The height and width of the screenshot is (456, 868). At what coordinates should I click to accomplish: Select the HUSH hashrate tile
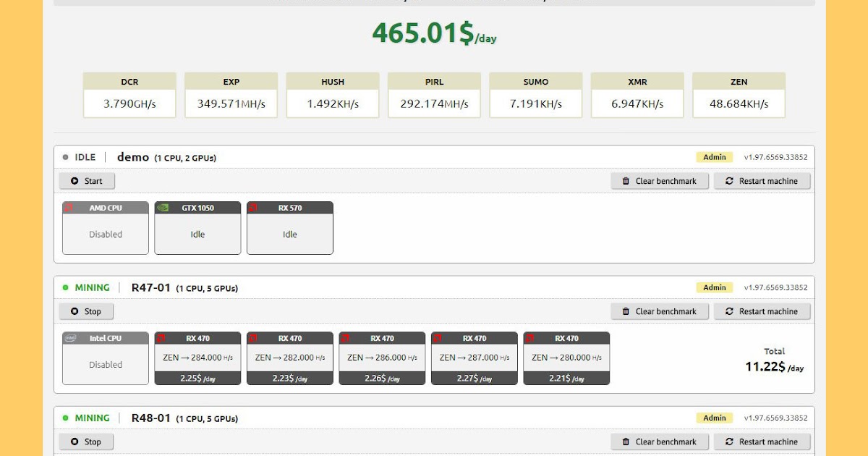pos(333,95)
